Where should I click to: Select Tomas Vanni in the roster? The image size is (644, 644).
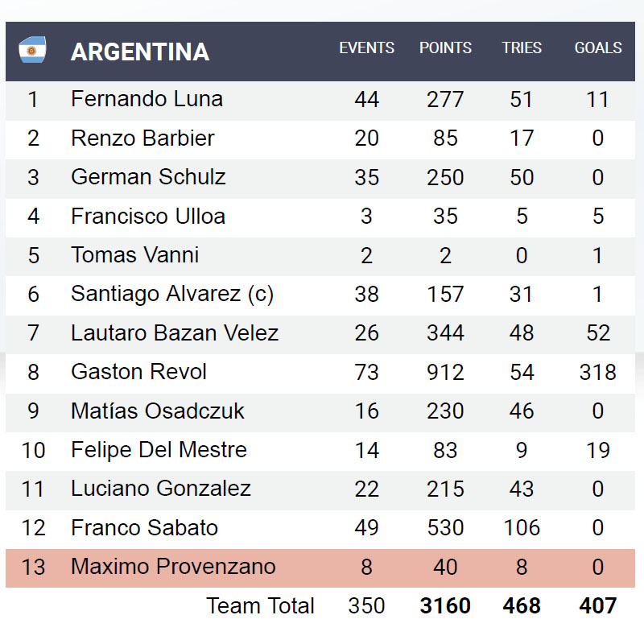[134, 255]
